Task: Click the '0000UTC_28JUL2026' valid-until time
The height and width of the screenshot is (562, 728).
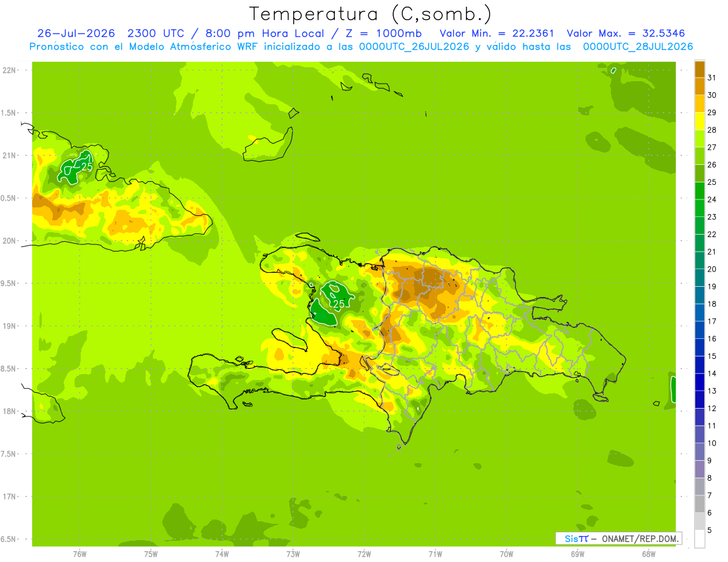Action: click(x=638, y=47)
